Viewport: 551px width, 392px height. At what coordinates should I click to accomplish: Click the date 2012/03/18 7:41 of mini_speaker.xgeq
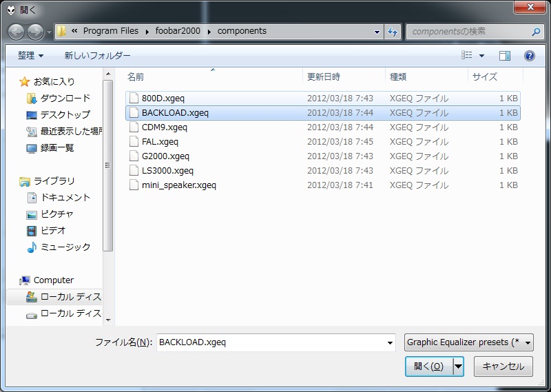coord(340,185)
